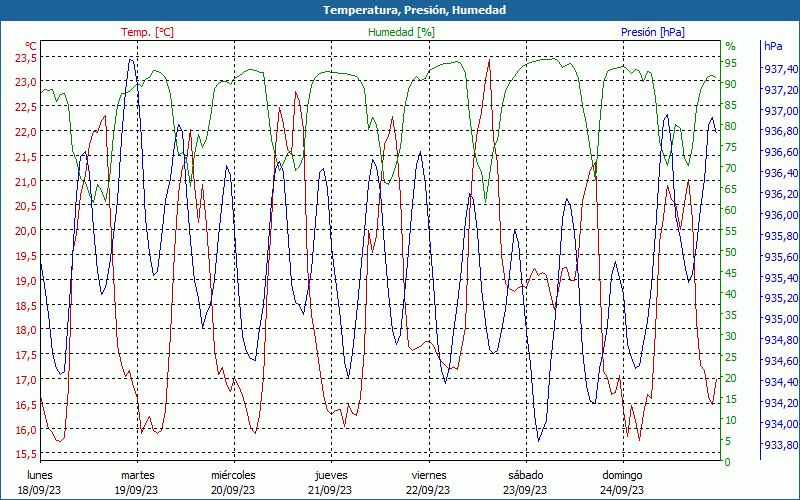The image size is (800, 500).
Task: Click the 933,80 pressure axis value
Action: coord(781,444)
